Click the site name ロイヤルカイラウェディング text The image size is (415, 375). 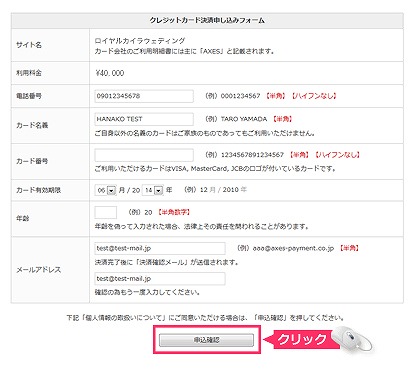pos(140,41)
